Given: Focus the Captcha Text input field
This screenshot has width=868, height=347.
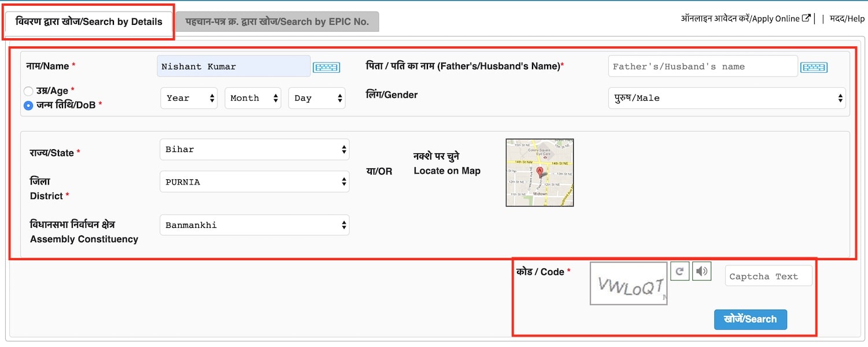Looking at the screenshot, I should [x=768, y=276].
